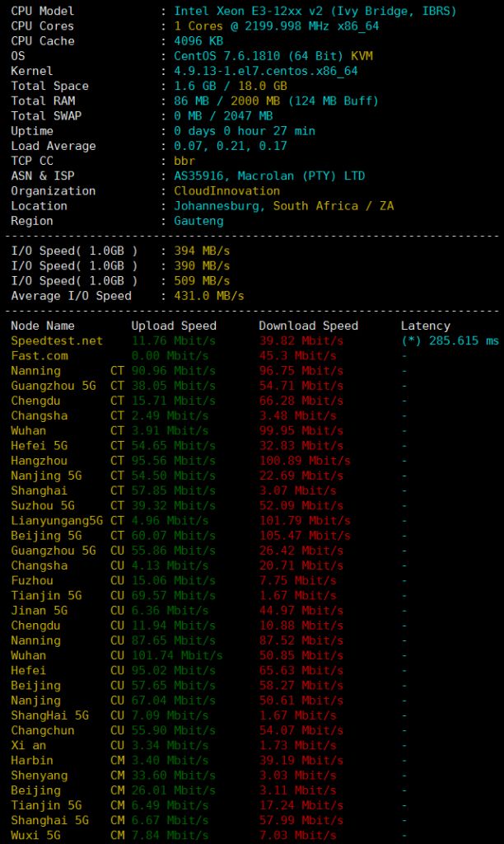Click the I/O speed value 390 MB/s
This screenshot has width=504, height=844.
(x=202, y=266)
